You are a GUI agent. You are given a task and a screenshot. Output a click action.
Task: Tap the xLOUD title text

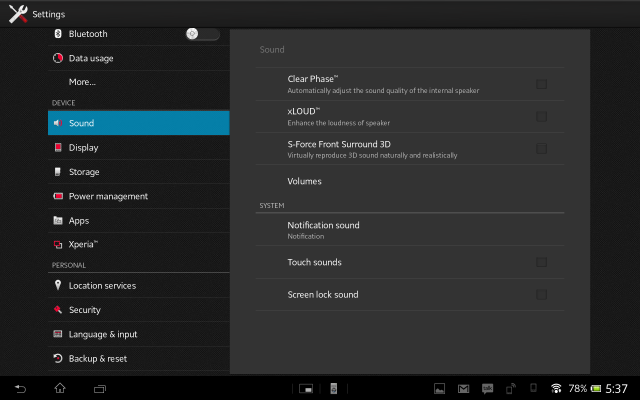[x=304, y=111]
